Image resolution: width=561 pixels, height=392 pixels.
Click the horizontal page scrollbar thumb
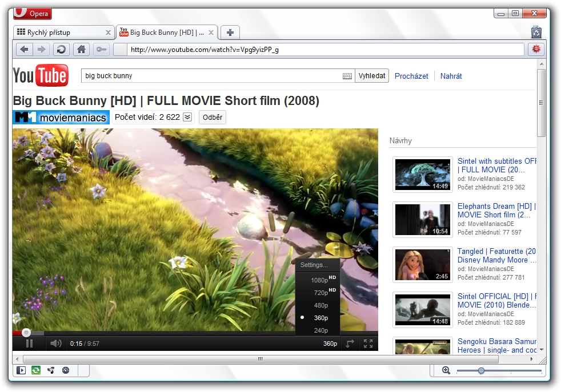[x=261, y=359]
